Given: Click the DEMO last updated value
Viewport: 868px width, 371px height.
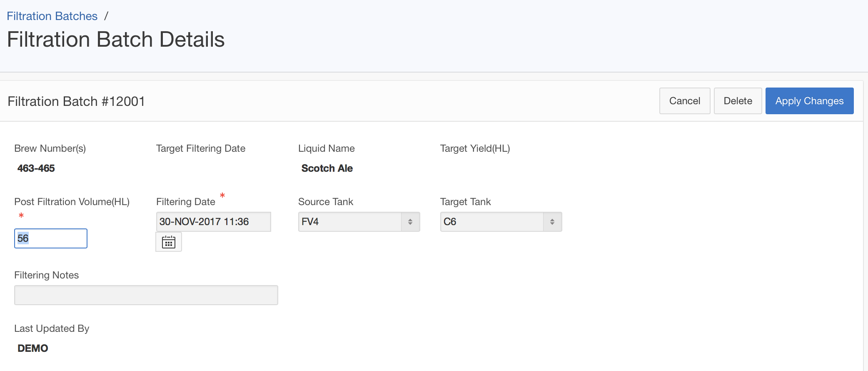Looking at the screenshot, I should click(33, 348).
